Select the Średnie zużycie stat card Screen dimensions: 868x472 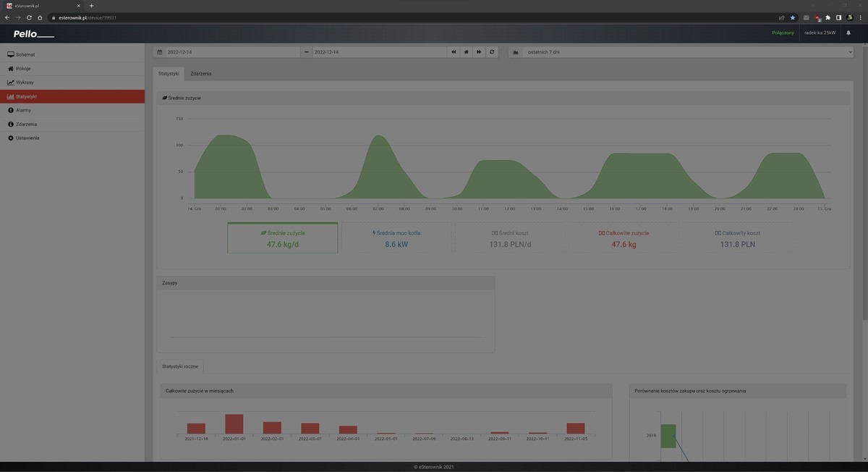(283, 238)
